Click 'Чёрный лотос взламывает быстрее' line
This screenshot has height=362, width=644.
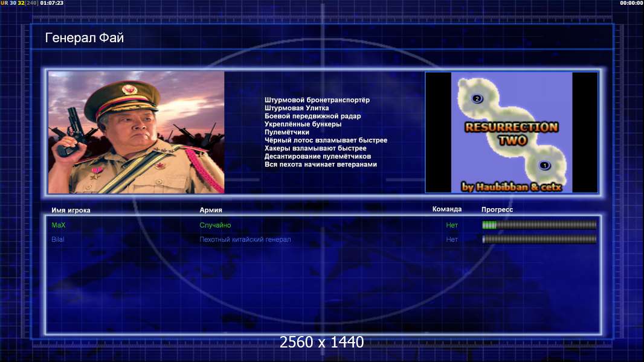click(x=326, y=140)
